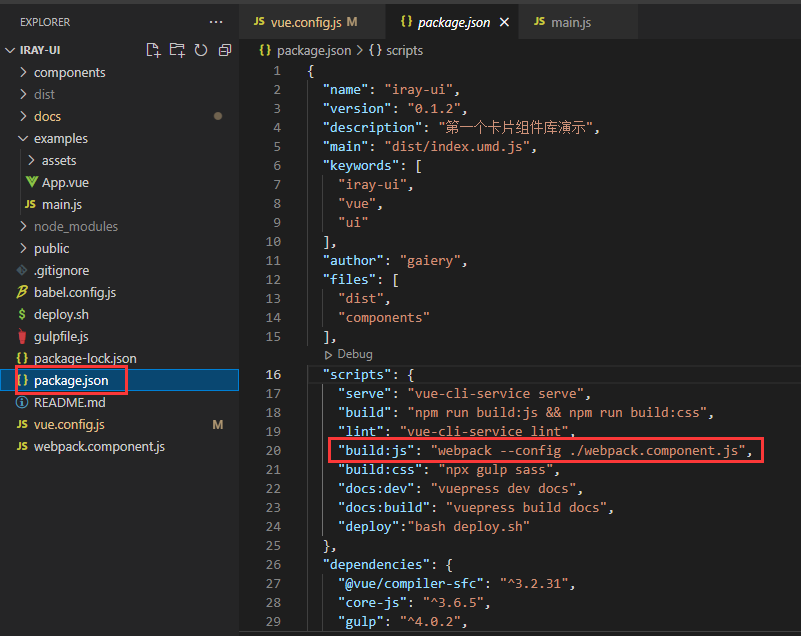Click the "build:css" key on line 21
Screen dimensions: 801x636
tap(380, 469)
